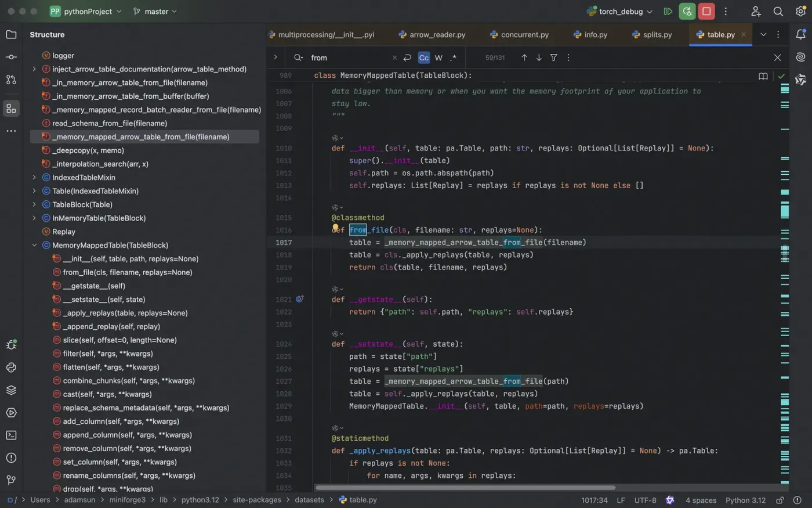Open the Debug tool window bug icon
The width and height of the screenshot is (812, 508).
tap(11, 345)
